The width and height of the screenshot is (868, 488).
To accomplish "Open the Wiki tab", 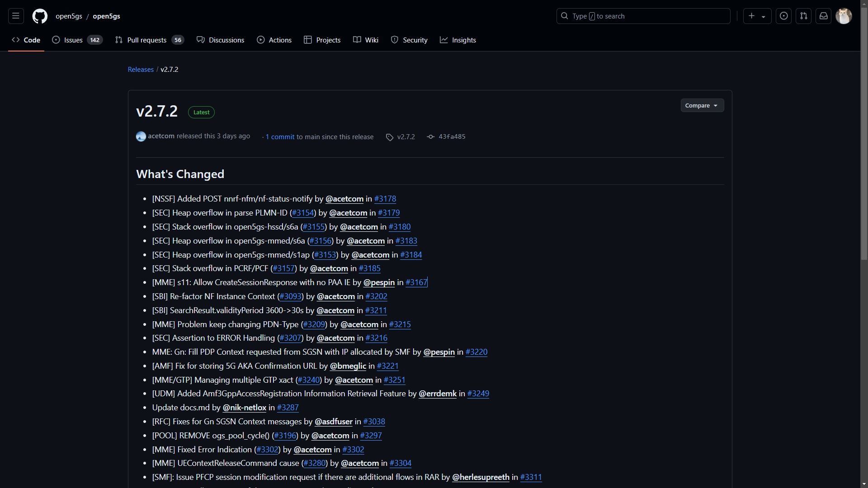I will tap(366, 40).
